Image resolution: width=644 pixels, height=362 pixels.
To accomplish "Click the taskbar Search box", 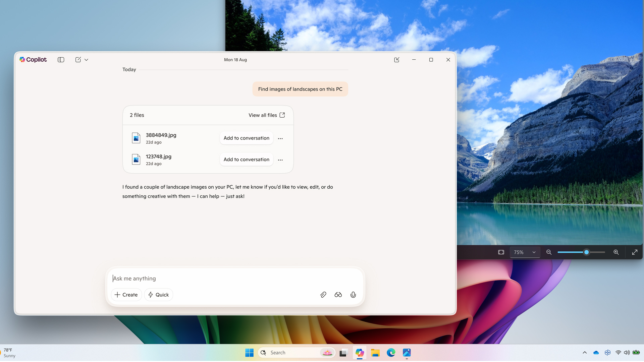I will pos(297,353).
